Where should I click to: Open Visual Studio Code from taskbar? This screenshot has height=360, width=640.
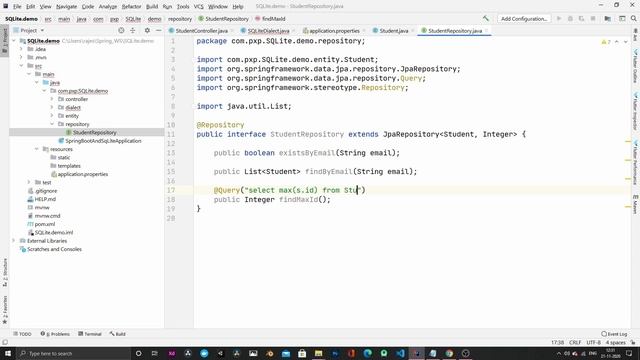[400, 353]
